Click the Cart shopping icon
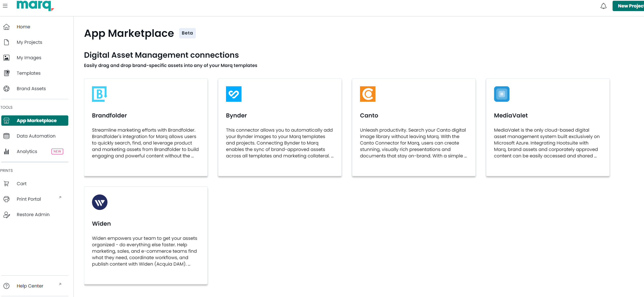 pyautogui.click(x=6, y=184)
